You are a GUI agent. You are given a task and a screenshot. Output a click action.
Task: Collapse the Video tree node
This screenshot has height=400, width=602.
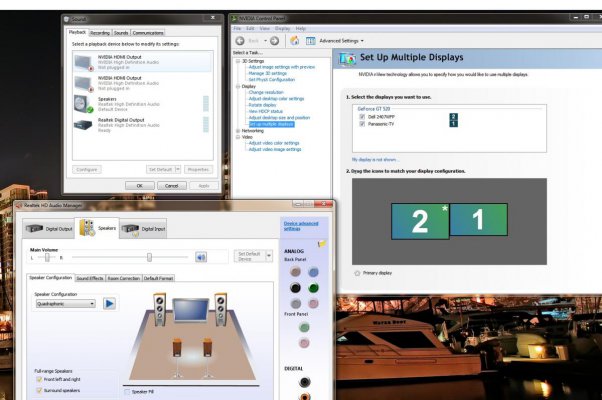(238, 137)
